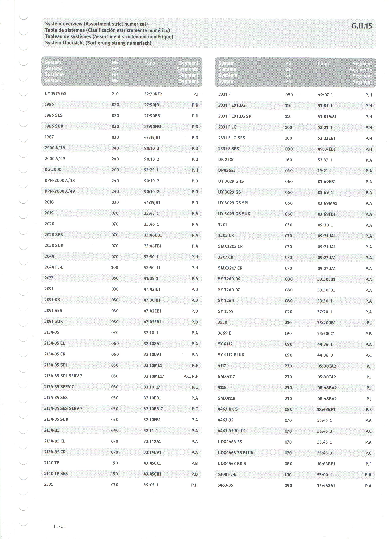Click the 2044 FL-E row
Screen dimensions: 392x539
(x=121, y=267)
